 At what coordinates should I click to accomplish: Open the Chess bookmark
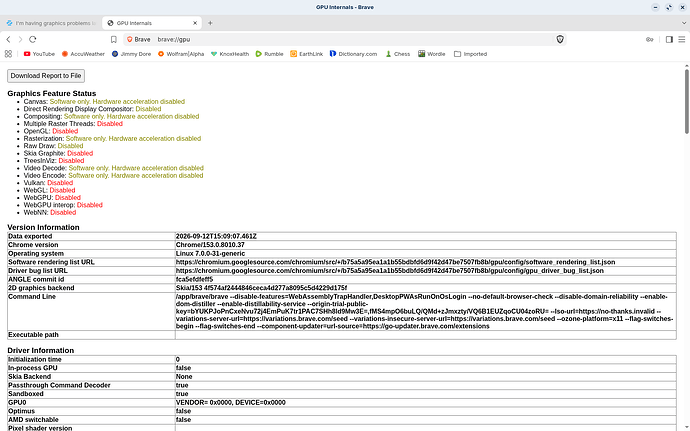397,54
